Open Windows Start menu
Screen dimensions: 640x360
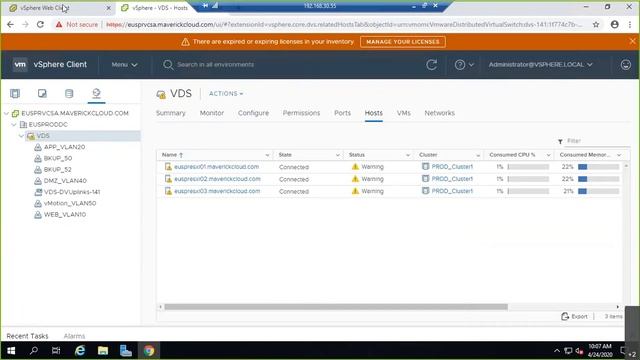click(11, 351)
